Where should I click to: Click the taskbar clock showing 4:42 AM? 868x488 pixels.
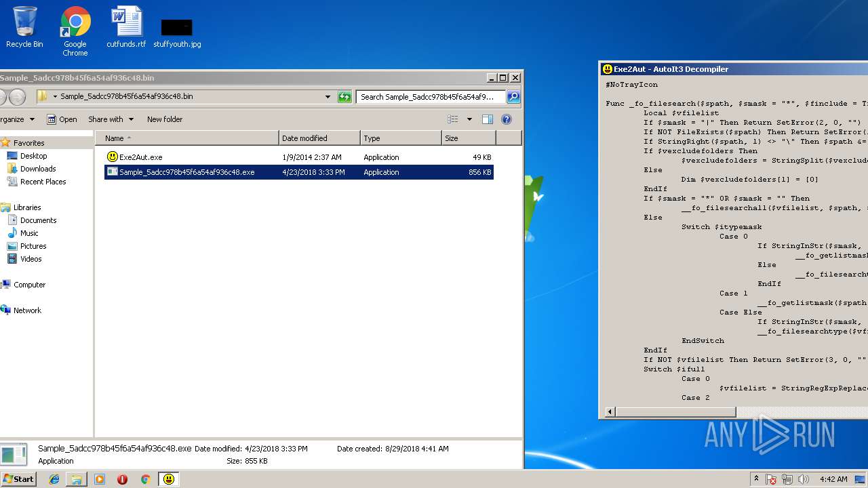tap(833, 479)
